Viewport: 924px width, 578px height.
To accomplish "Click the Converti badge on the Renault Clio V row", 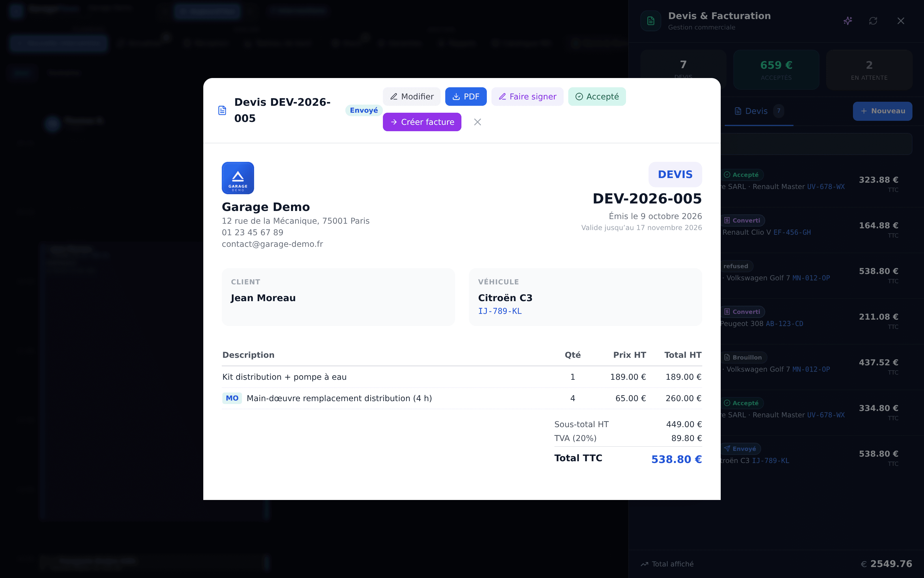I will (742, 221).
